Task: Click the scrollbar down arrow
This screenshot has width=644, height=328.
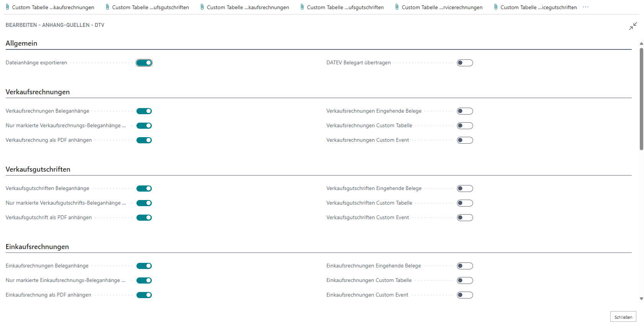Action: (641, 299)
